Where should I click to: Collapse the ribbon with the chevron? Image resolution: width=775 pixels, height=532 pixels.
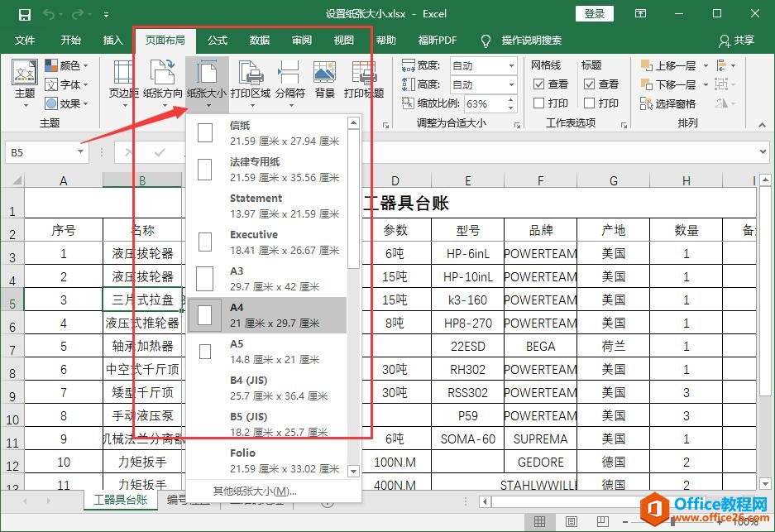coord(762,125)
